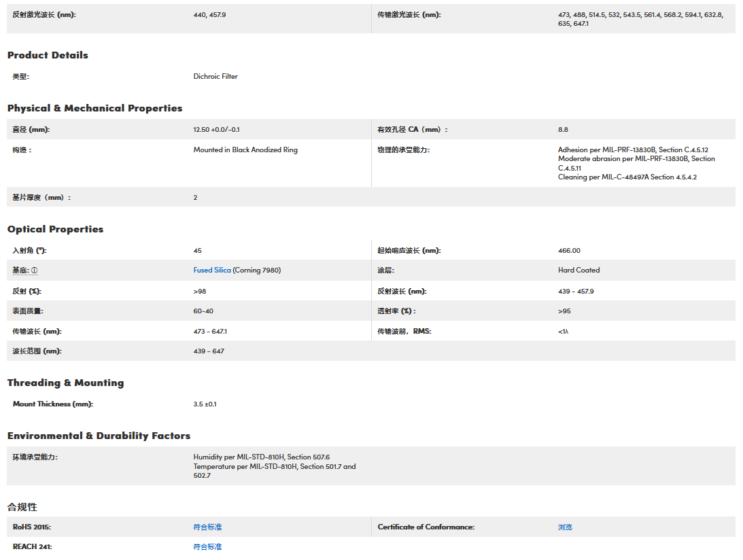
Task: Click the 起始响应波长 value 466.00
Action: click(x=569, y=251)
